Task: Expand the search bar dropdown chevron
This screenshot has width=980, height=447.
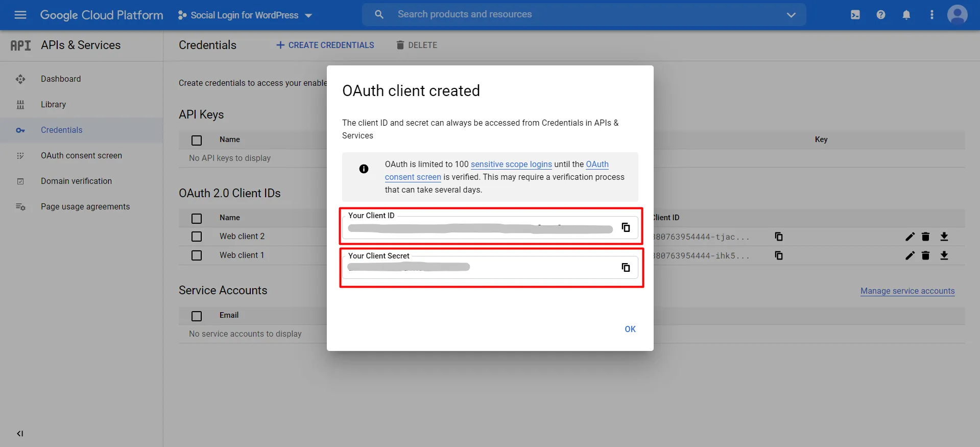Action: (x=791, y=15)
